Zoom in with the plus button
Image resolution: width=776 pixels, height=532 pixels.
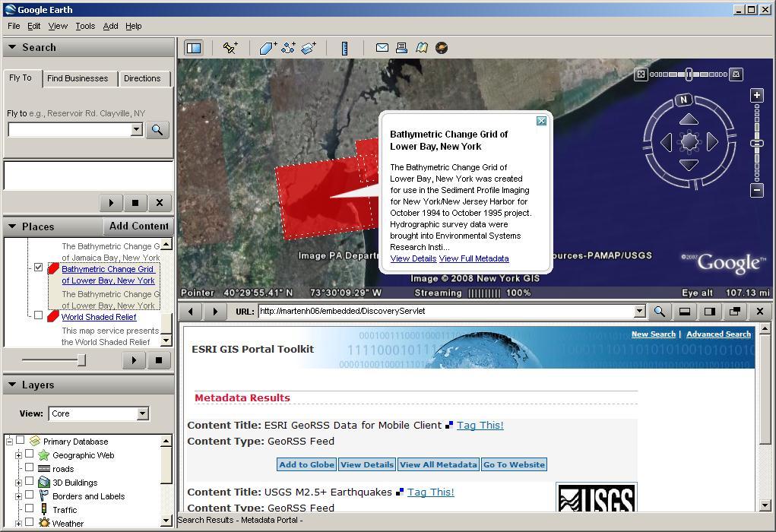click(x=757, y=95)
